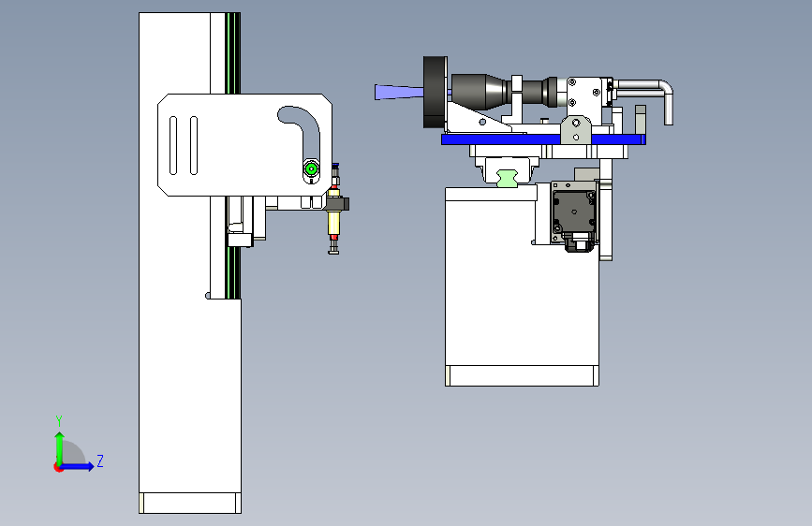The width and height of the screenshot is (812, 526).
Task: Select the light green linear rail block
Action: coord(507,178)
